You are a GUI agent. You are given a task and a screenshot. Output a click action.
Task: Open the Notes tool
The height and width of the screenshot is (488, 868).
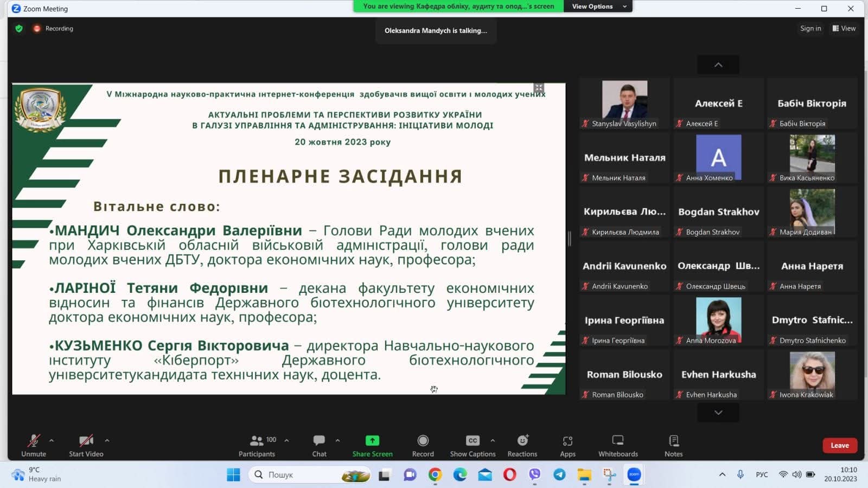673,445
